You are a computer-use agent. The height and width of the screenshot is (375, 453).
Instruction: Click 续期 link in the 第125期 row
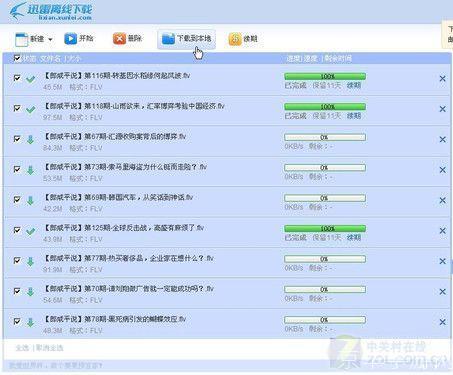coord(354,237)
